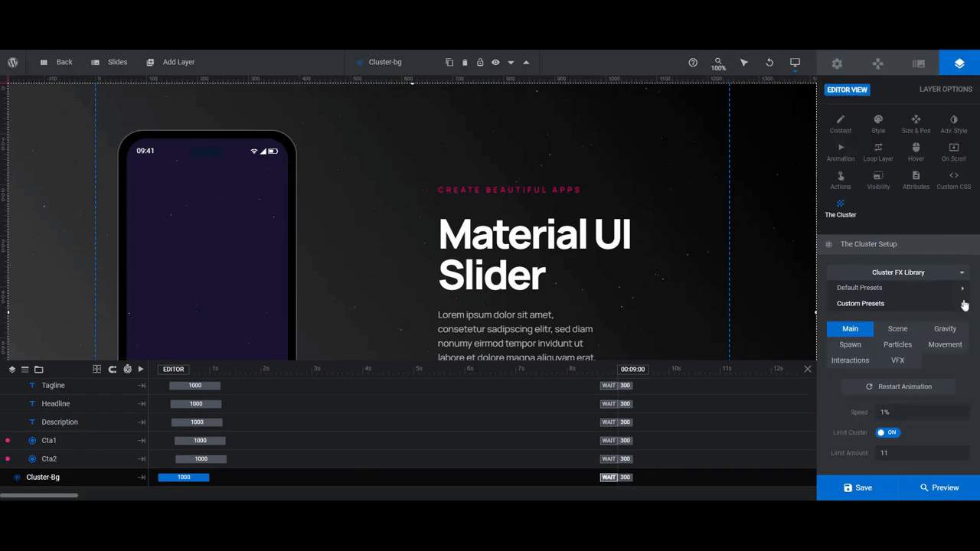Screen dimensions: 980x551
Task: Click the timeline layers stack icon
Action: click(x=12, y=369)
